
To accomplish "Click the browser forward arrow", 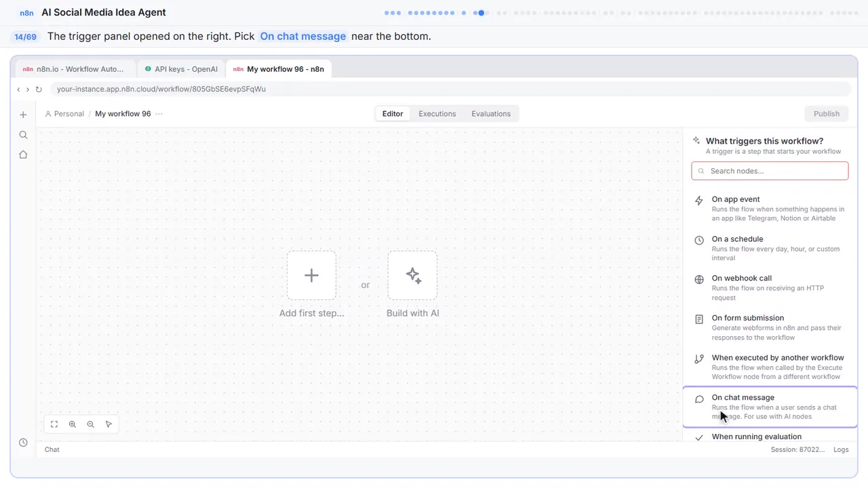I will click(28, 89).
